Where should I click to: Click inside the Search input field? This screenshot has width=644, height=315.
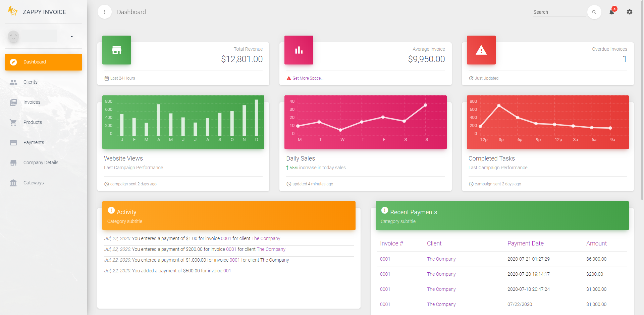559,12
